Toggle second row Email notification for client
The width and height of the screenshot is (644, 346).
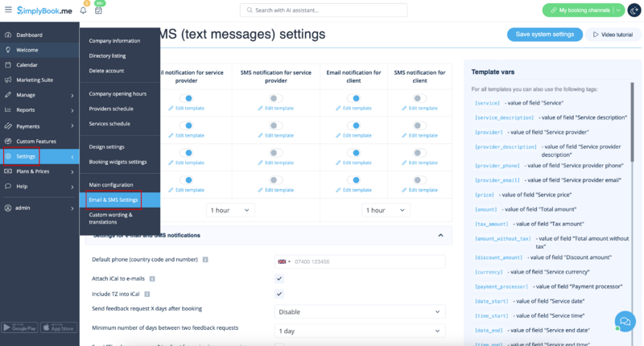click(x=353, y=126)
